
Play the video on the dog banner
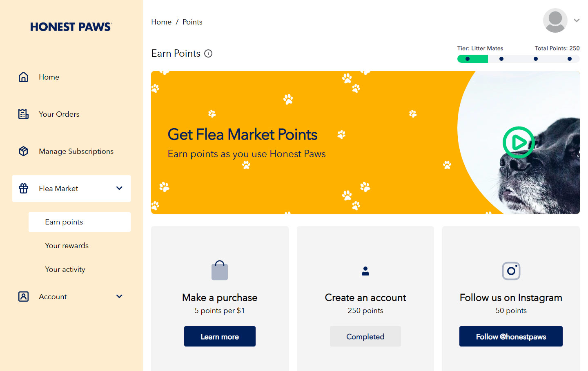point(519,142)
